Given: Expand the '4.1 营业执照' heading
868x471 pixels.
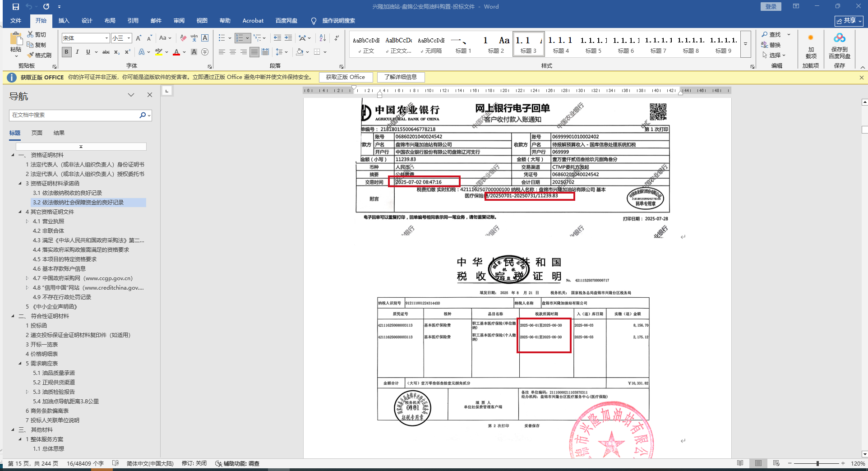Looking at the screenshot, I should click(27, 221).
